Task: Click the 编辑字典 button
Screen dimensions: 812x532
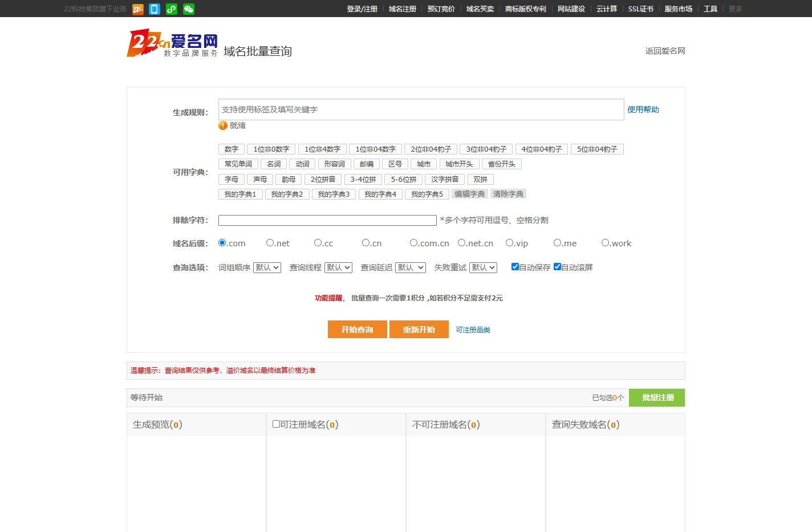Action: tap(470, 194)
